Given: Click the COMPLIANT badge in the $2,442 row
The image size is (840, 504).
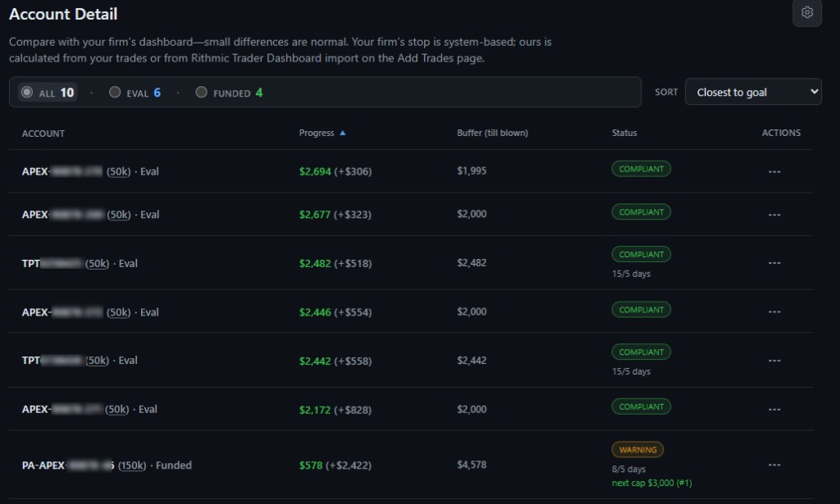Looking at the screenshot, I should [641, 352].
